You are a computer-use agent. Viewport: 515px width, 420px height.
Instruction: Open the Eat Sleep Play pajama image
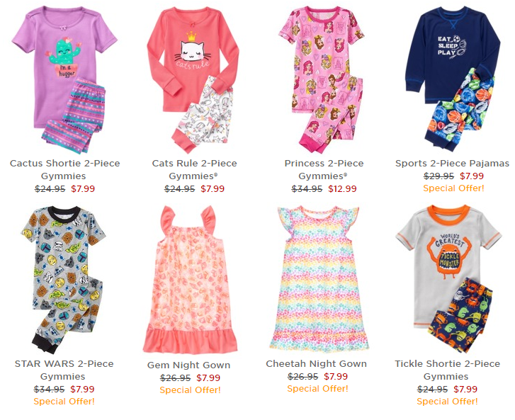(x=453, y=78)
